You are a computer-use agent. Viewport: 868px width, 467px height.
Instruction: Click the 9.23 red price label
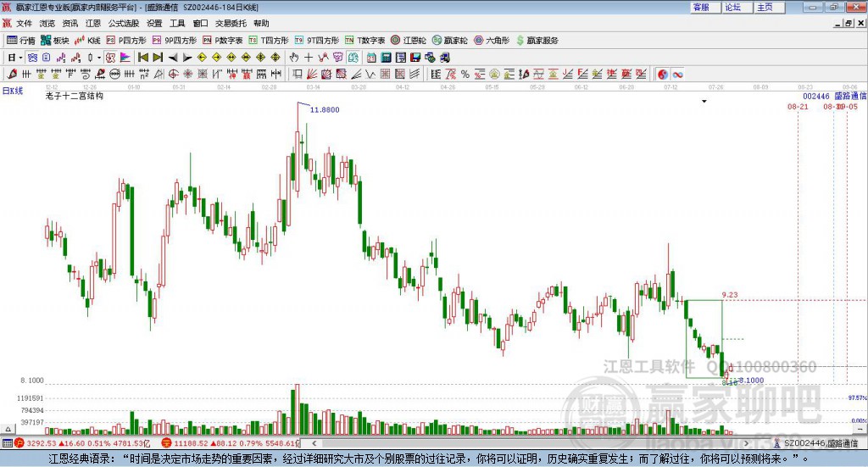tap(730, 295)
